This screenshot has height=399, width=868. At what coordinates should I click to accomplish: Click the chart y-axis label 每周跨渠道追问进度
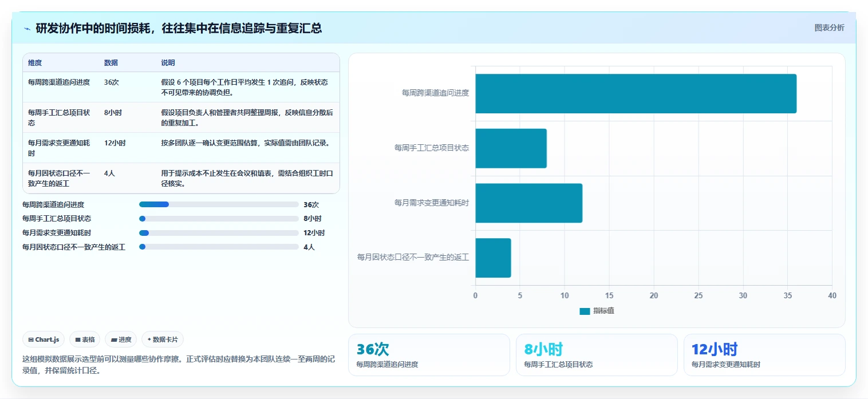point(435,93)
